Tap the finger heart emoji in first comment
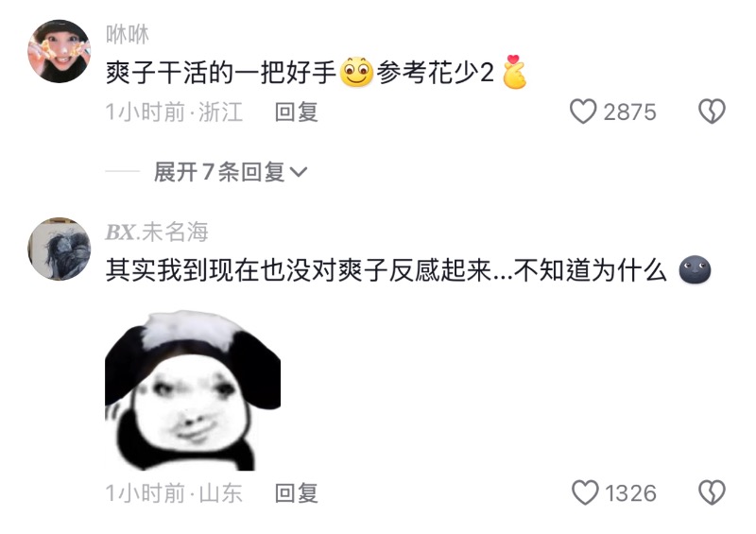The image size is (756, 534). tap(514, 73)
